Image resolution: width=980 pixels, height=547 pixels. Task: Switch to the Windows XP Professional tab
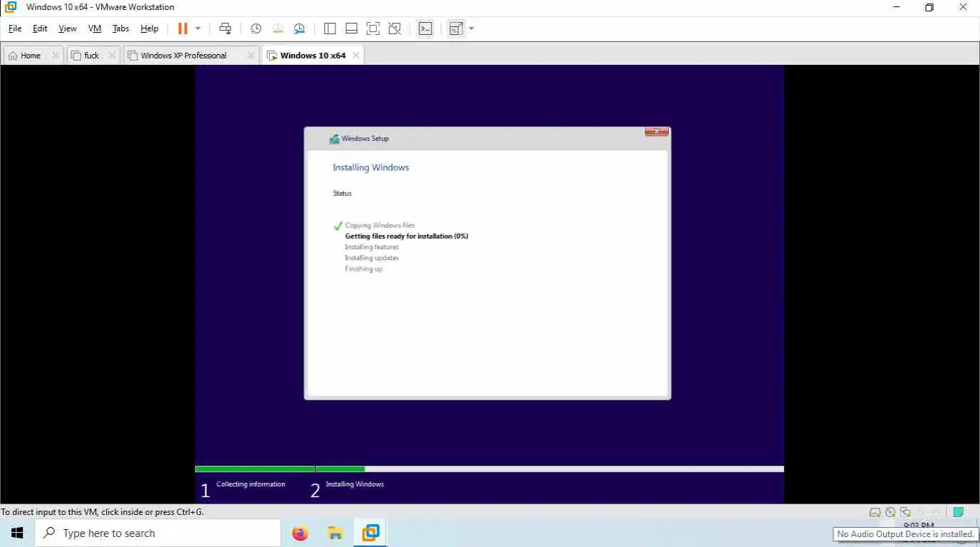point(183,56)
